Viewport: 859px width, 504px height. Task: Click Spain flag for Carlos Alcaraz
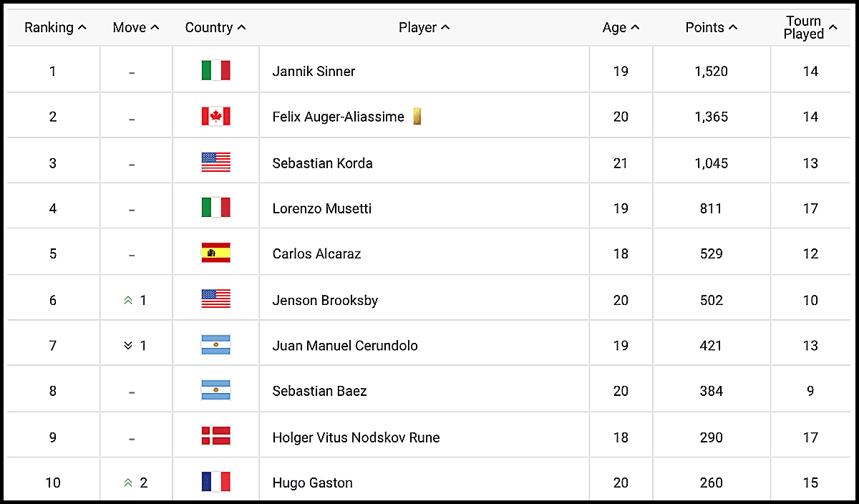215,253
